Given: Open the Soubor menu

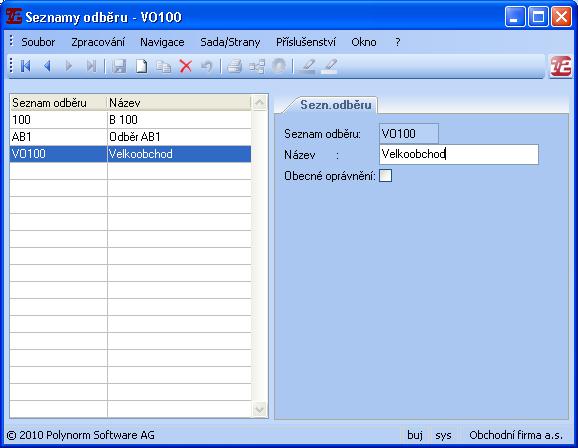Looking at the screenshot, I should tap(38, 42).
